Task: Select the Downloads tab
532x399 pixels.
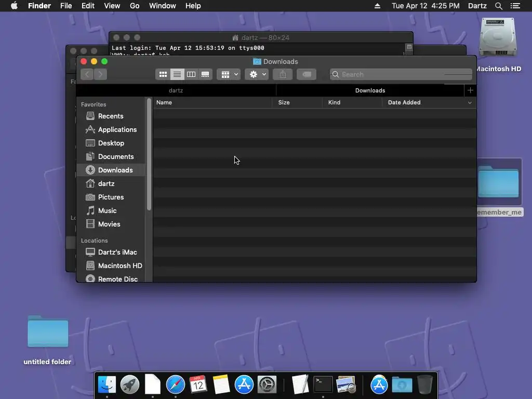Action: pos(370,90)
